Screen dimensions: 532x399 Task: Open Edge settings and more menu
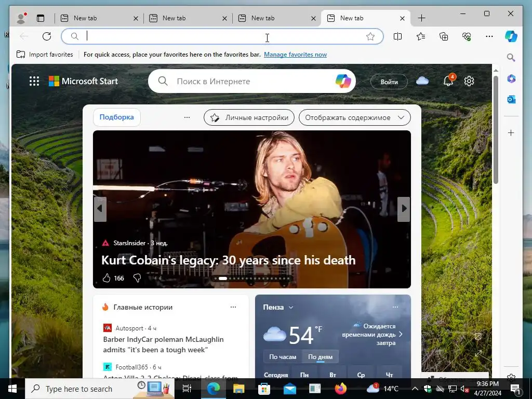[489, 36]
